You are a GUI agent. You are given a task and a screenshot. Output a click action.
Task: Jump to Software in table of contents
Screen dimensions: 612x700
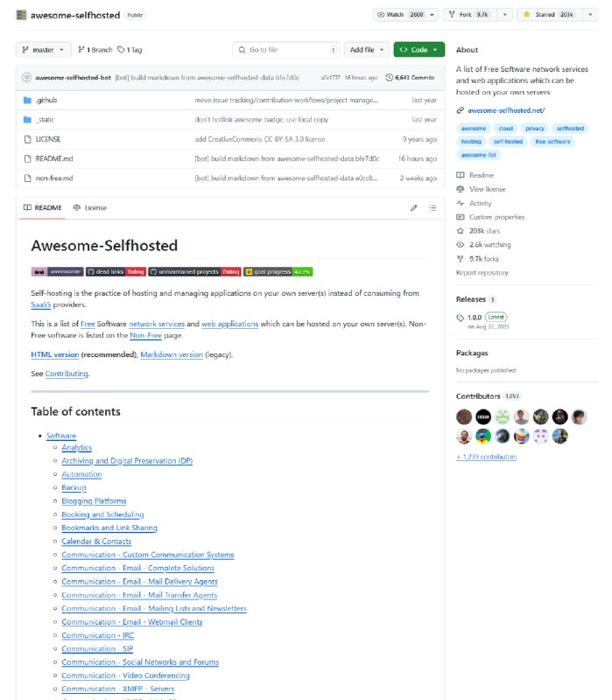[x=61, y=436]
